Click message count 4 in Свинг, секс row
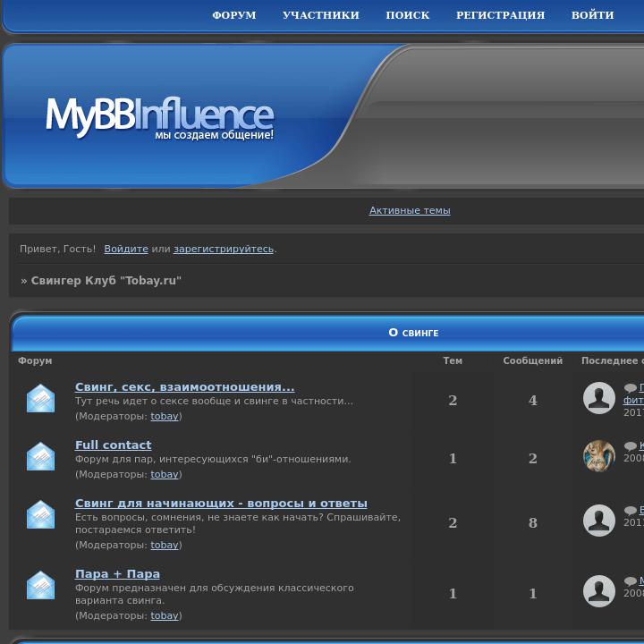Screen dimensions: 644x644 [x=533, y=400]
